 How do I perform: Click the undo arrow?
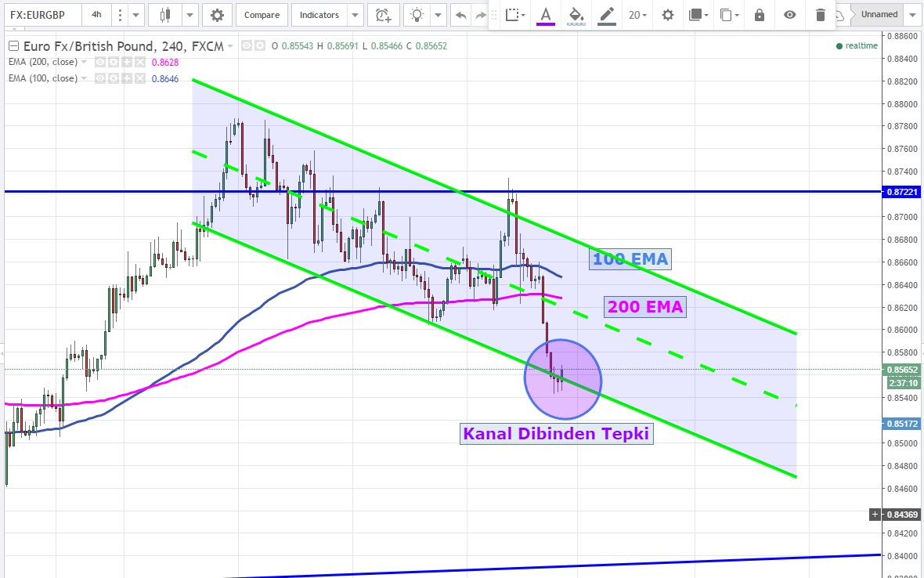(461, 15)
